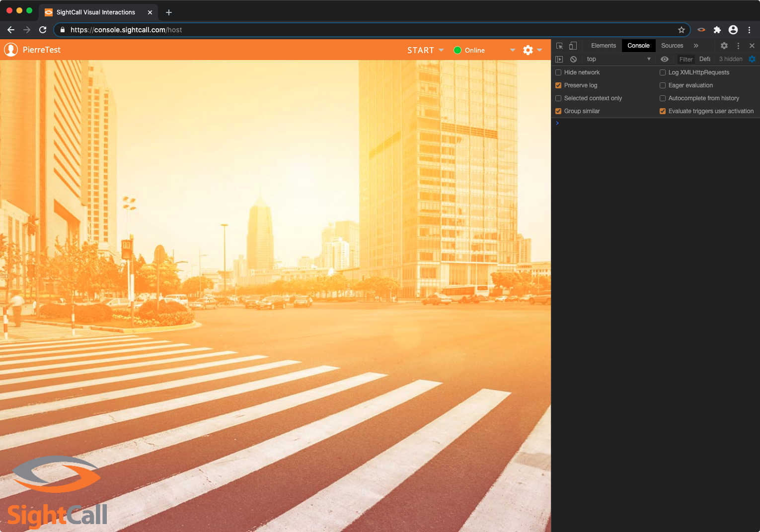Screen dimensions: 760x532
Task: Enable Eager evaluation checkbox
Action: [663, 85]
